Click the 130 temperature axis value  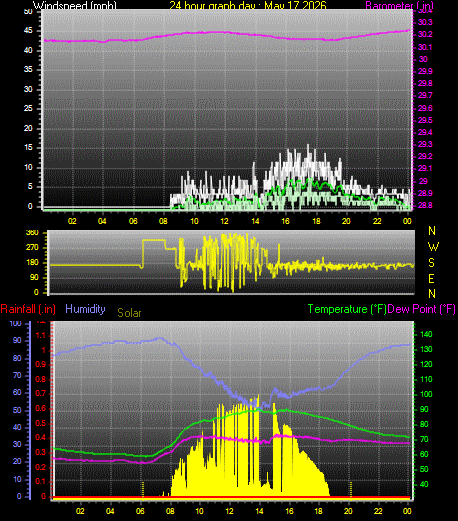426,349
